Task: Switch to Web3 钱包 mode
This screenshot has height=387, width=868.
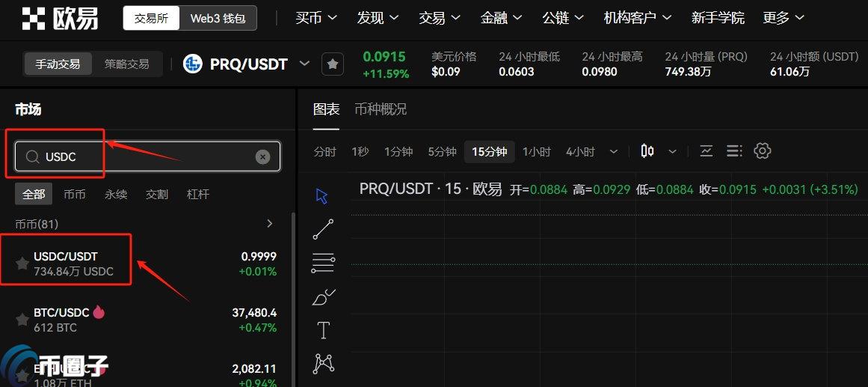Action: [x=218, y=18]
